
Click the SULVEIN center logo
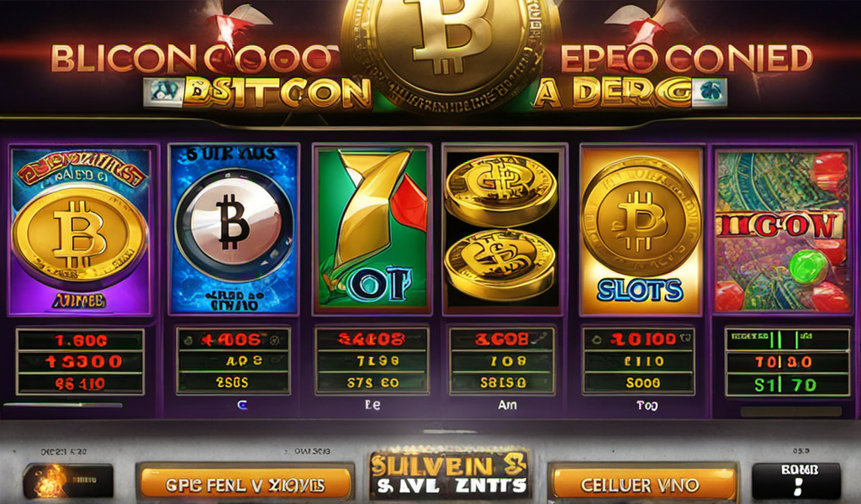tap(449, 475)
